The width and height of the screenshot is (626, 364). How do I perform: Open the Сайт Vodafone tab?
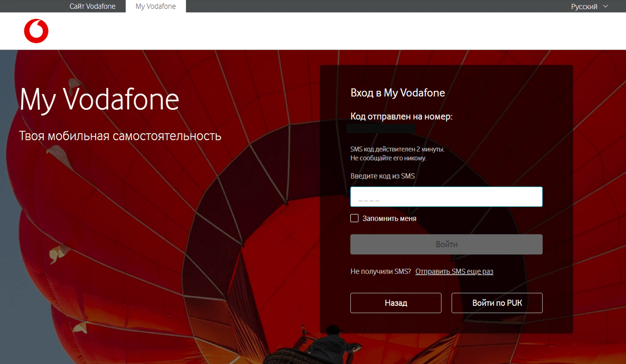[x=92, y=6]
